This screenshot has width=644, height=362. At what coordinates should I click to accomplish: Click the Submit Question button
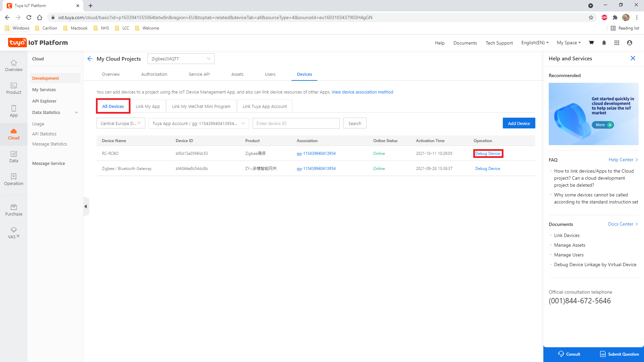pos(620,354)
